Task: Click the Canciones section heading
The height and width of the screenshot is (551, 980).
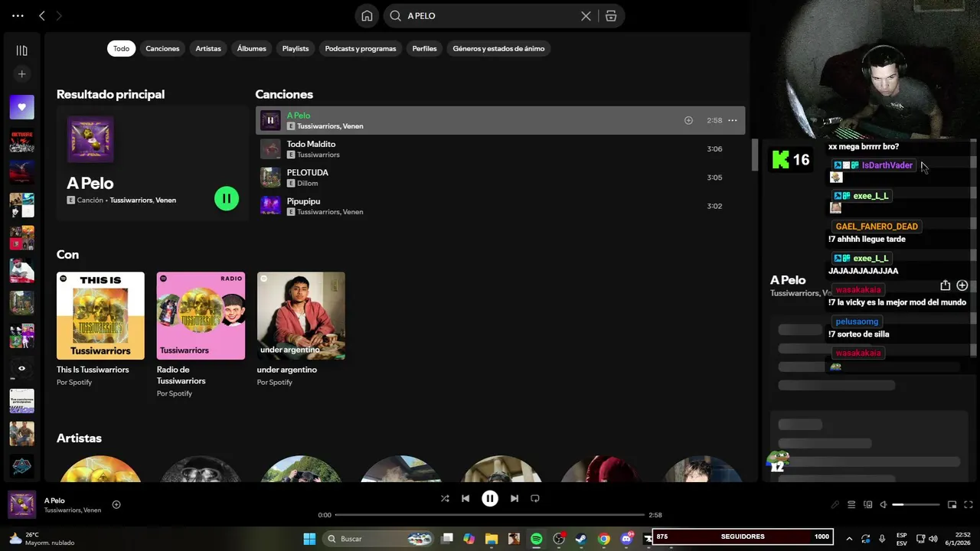Action: (284, 94)
